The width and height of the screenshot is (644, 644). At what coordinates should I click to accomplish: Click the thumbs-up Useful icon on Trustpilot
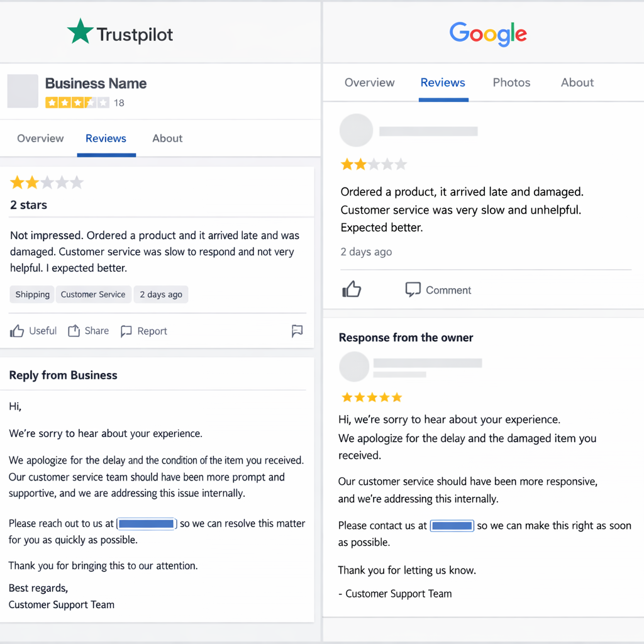(x=17, y=331)
